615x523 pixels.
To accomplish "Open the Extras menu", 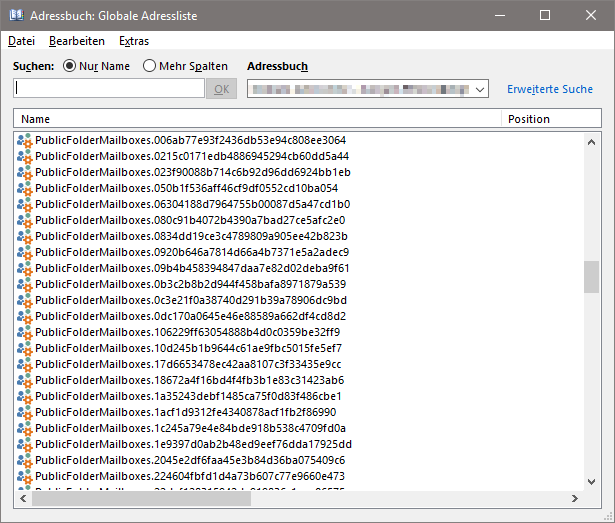I will (133, 41).
